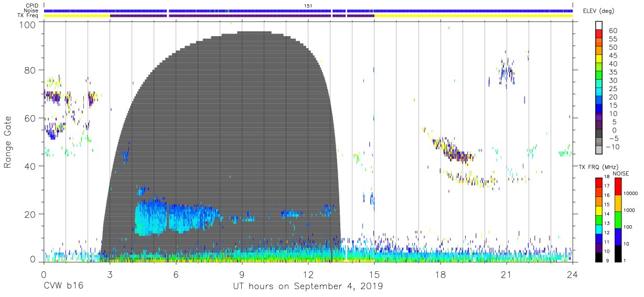Click x-axis tick label 6
The width and height of the screenshot is (644, 297).
tap(176, 274)
